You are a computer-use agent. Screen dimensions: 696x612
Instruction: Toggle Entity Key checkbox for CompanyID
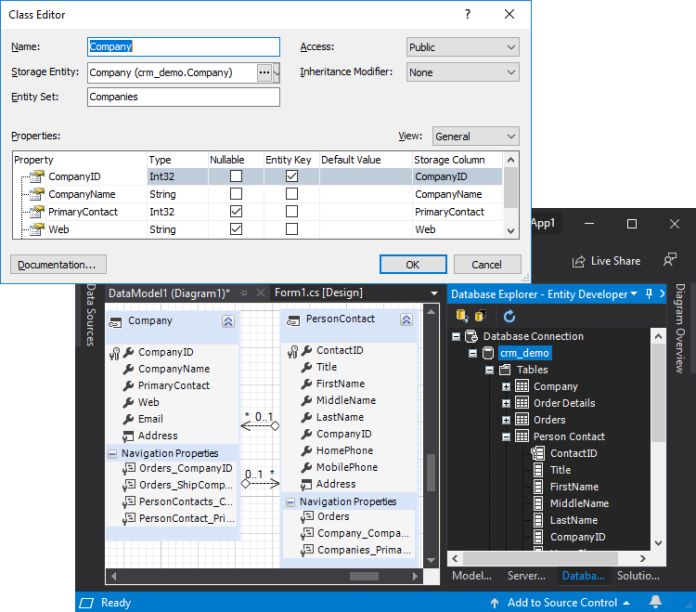click(292, 176)
